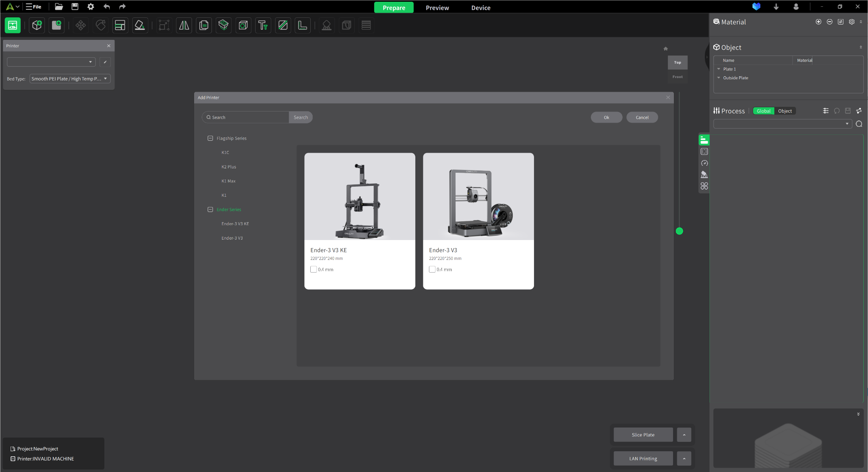Open the Process preset dropdown
Screen dimensions: 868x472
782,124
